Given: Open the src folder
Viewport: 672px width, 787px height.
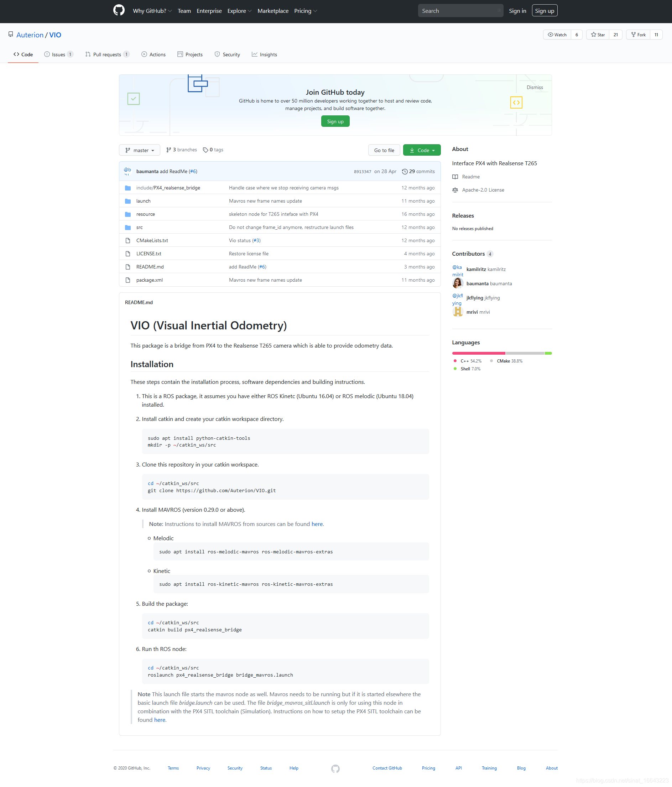Looking at the screenshot, I should 139,227.
